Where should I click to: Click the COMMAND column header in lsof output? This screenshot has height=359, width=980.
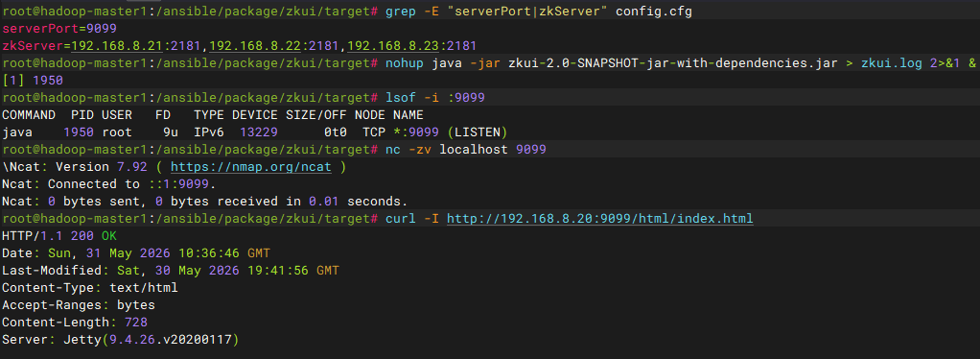[x=28, y=115]
